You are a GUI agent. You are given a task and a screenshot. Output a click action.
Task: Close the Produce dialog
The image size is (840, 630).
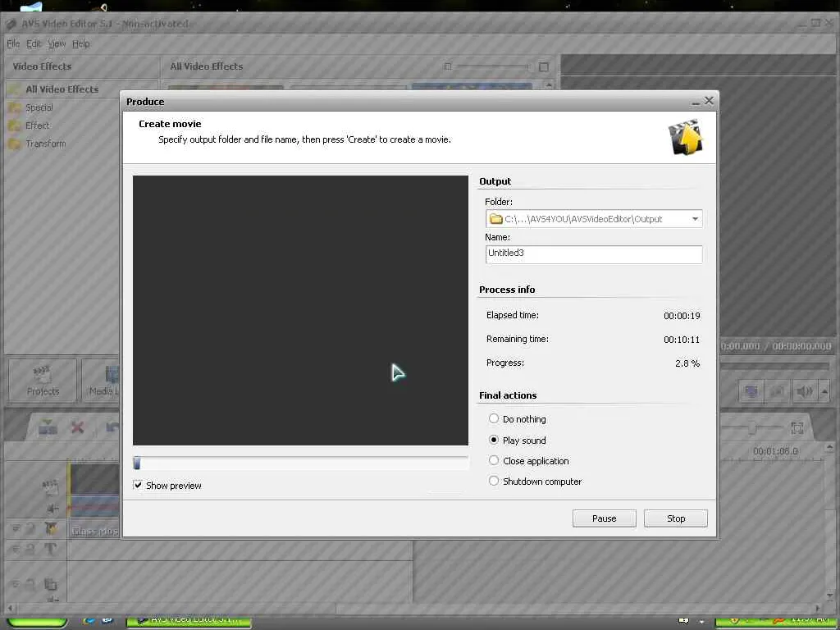(709, 101)
